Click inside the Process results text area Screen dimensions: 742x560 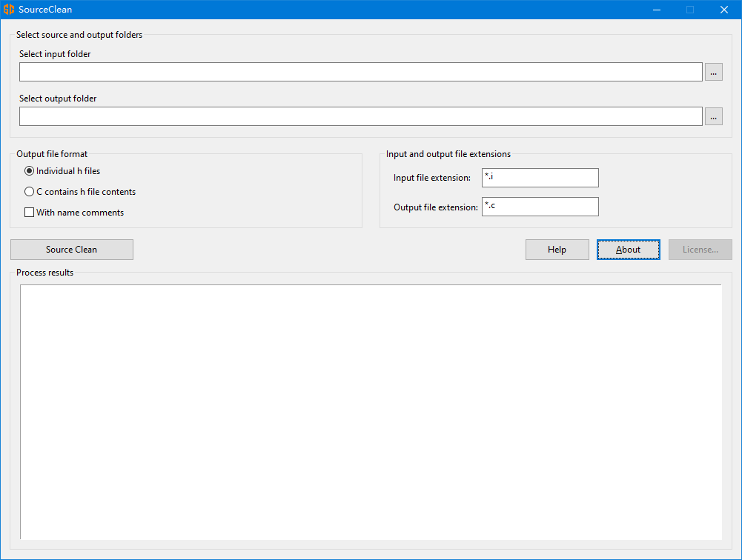(x=371, y=412)
